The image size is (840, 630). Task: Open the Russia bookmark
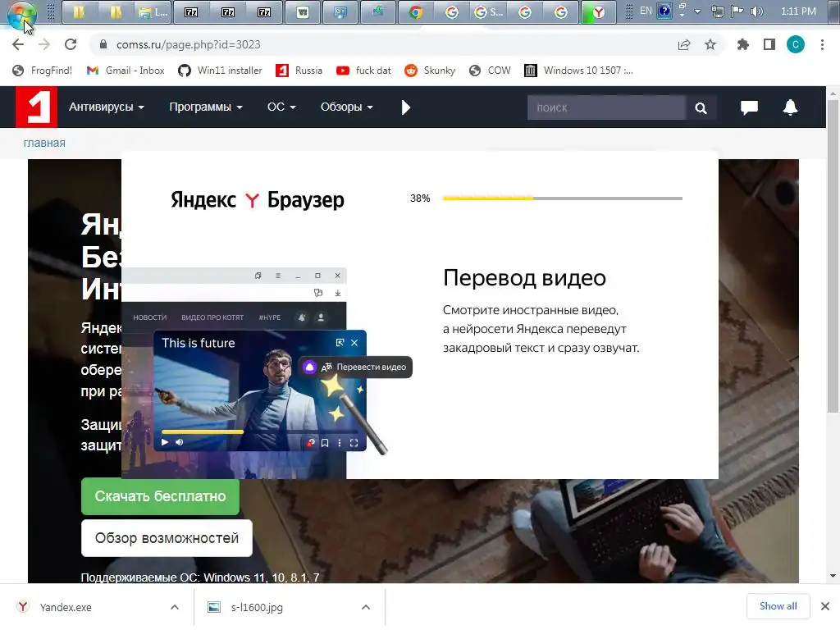click(x=299, y=71)
